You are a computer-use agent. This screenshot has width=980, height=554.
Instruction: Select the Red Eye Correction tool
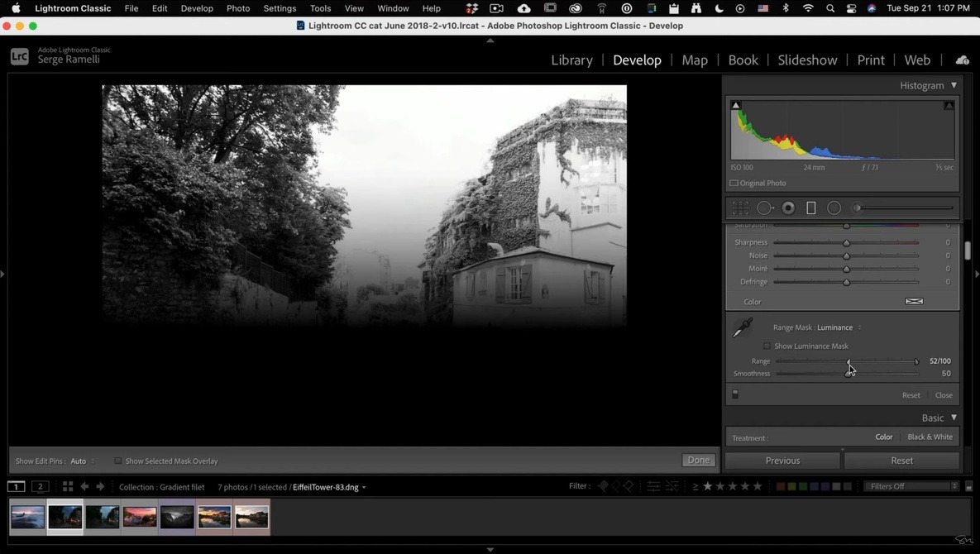(x=788, y=208)
